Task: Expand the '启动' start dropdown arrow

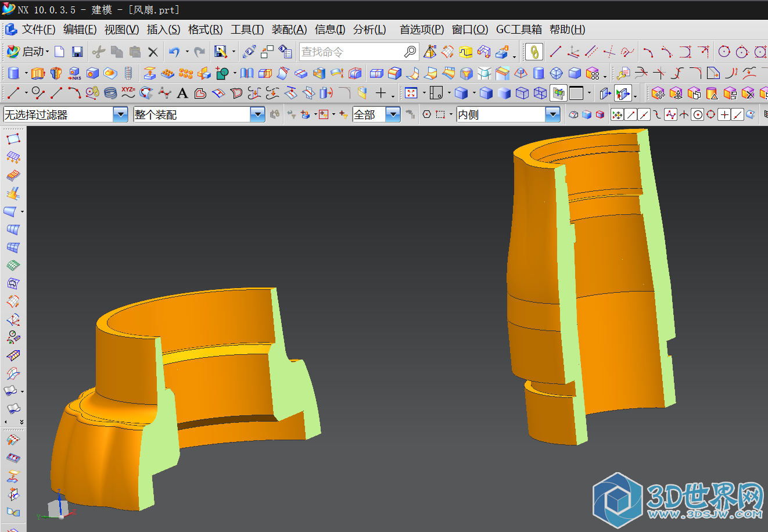Action: (47, 52)
